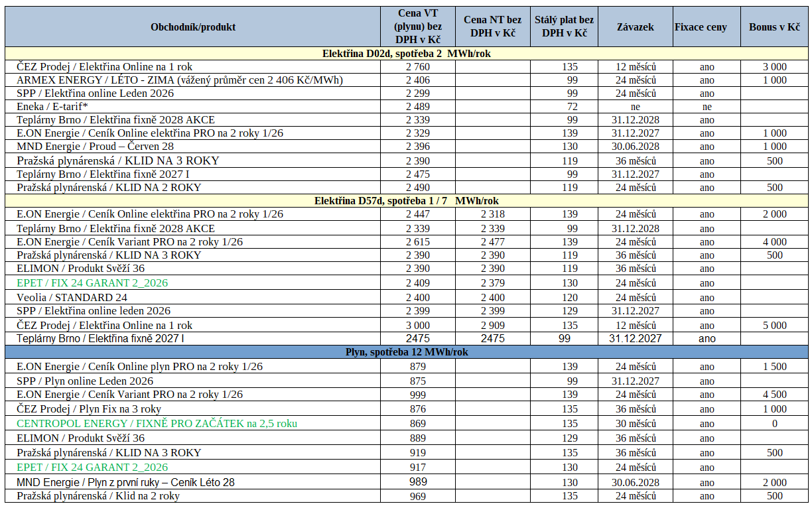The width and height of the screenshot is (812, 506).
Task: Select MND Energie / Proud – Červen 28
Action: 96,147
